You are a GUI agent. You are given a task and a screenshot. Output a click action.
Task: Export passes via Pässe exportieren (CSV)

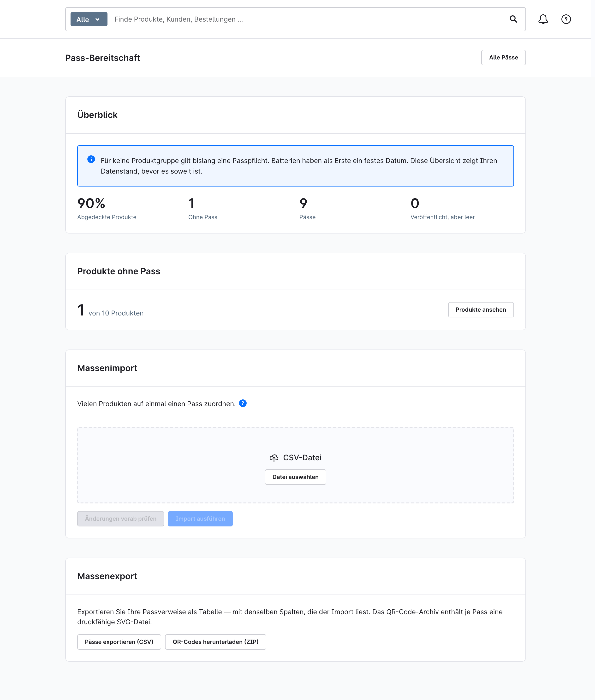point(119,642)
